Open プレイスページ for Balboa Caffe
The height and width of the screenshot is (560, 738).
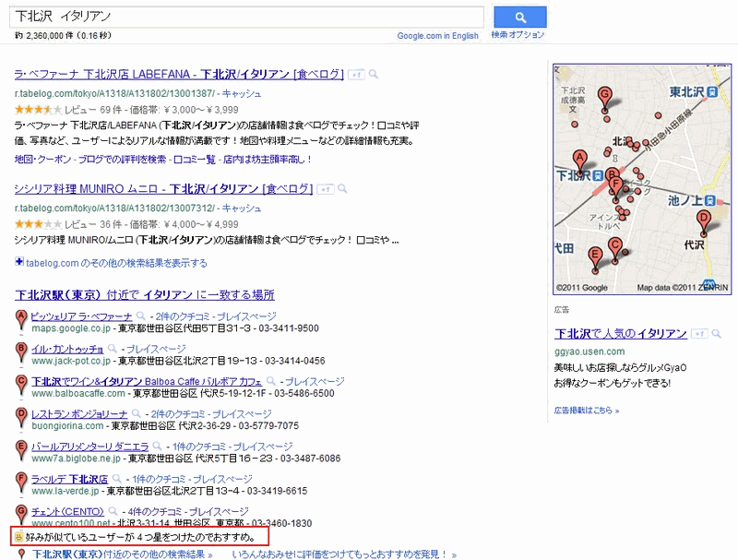click(315, 382)
